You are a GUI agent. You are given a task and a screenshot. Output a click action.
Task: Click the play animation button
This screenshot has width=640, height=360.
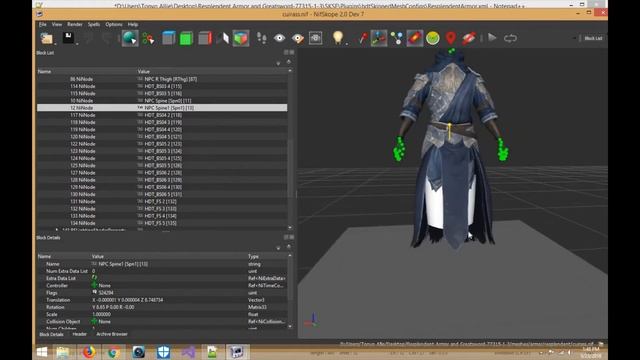(x=492, y=38)
